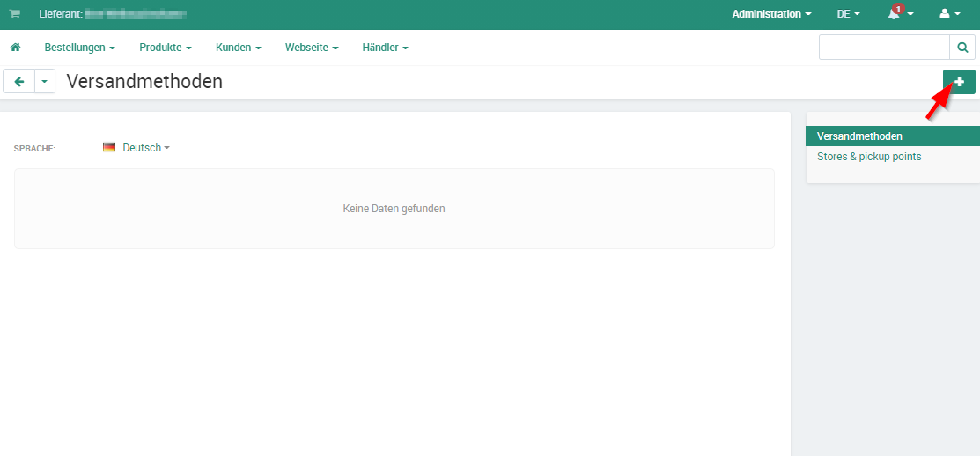The image size is (980, 456).
Task: Open Stores & pickup points link
Action: 869,156
